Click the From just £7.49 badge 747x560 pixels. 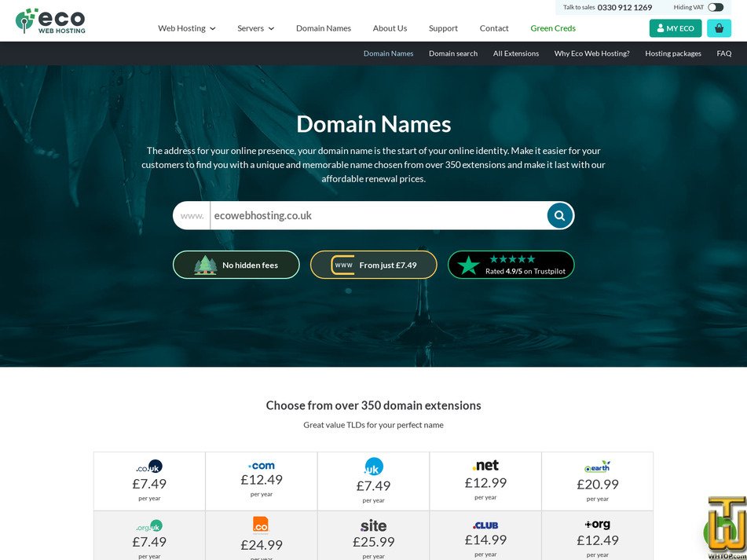point(373,265)
